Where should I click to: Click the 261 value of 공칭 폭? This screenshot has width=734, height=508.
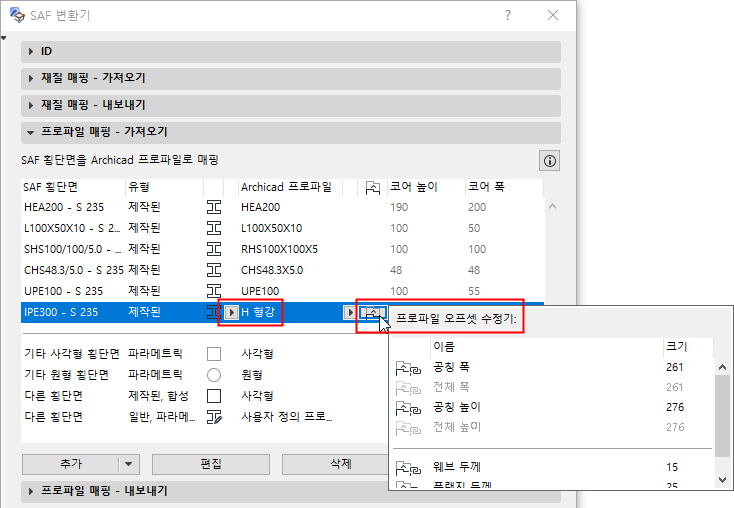pos(675,368)
